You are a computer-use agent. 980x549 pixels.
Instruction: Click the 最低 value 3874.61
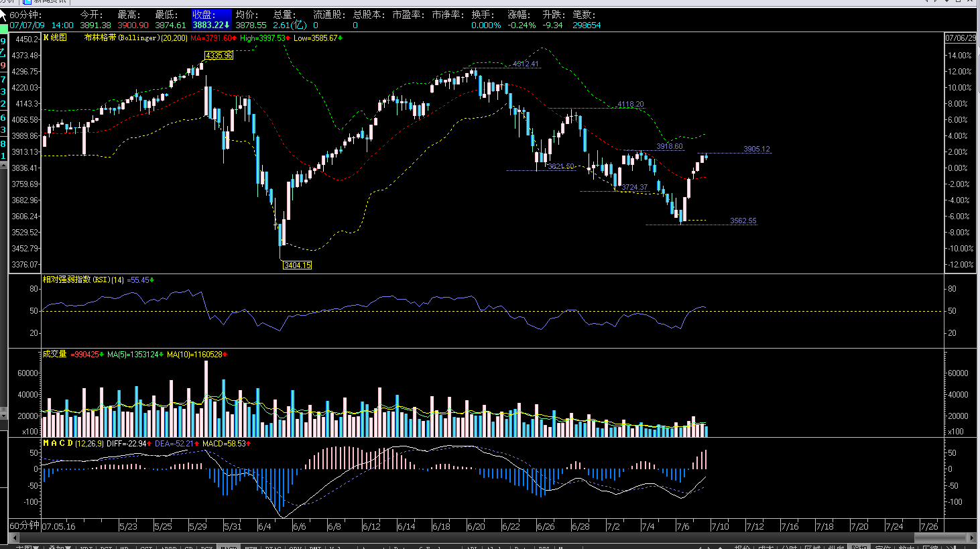coord(170,25)
